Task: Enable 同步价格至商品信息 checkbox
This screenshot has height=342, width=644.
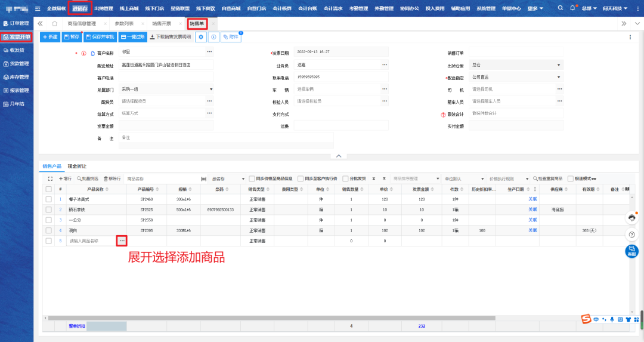Action: [252, 178]
